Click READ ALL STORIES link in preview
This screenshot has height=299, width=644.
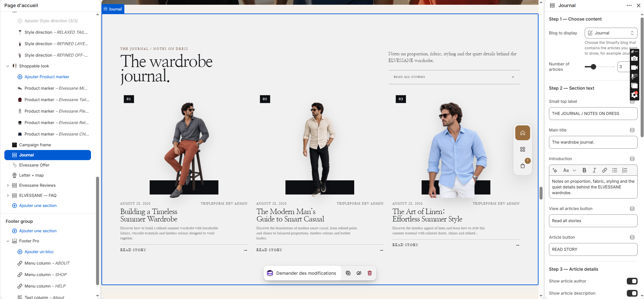pyautogui.click(x=454, y=77)
